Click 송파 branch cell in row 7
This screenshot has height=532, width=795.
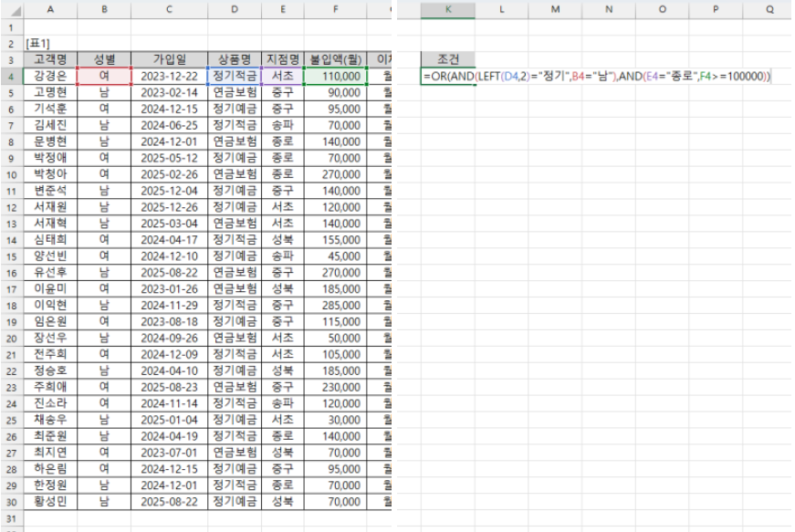pos(282,125)
